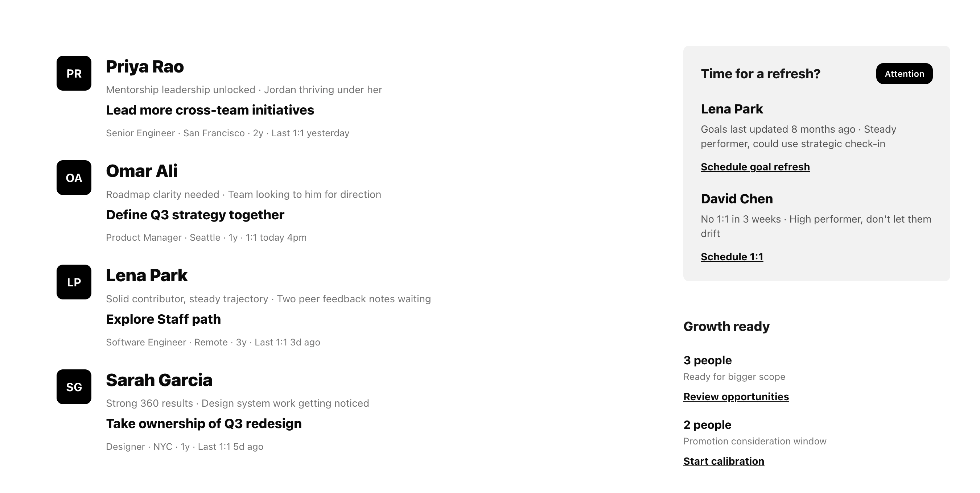Open the Review opportunities link
Image resolution: width=980 pixels, height=493 pixels.
(x=736, y=397)
